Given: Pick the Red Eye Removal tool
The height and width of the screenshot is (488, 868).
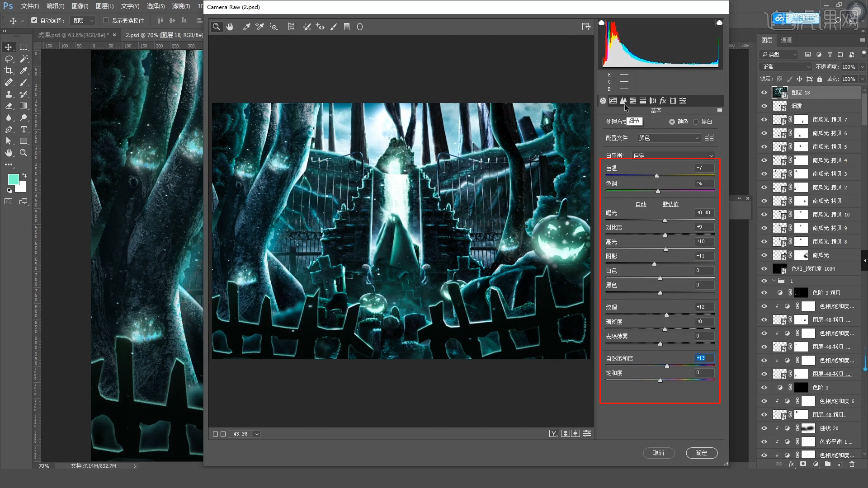Looking at the screenshot, I should pyautogui.click(x=320, y=27).
